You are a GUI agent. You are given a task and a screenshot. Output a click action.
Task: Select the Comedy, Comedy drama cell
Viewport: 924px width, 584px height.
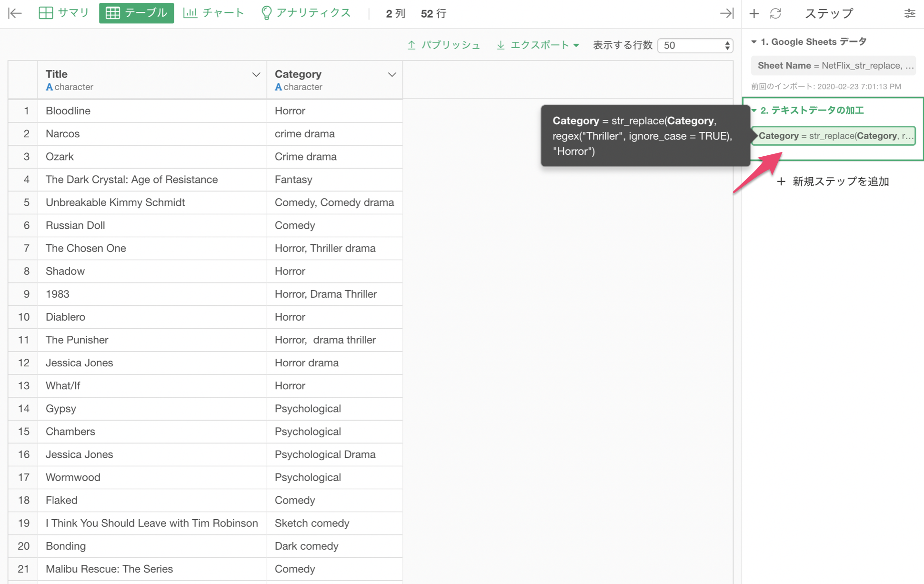pyautogui.click(x=334, y=202)
